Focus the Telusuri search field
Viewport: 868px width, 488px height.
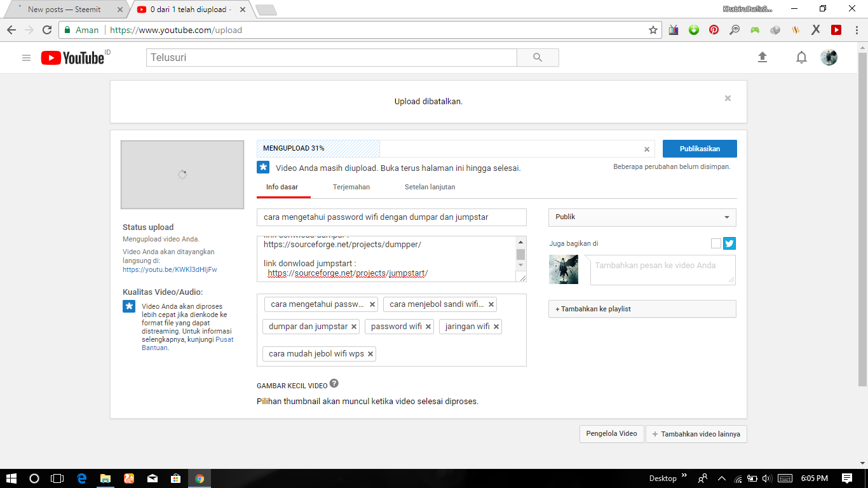pyautogui.click(x=332, y=57)
